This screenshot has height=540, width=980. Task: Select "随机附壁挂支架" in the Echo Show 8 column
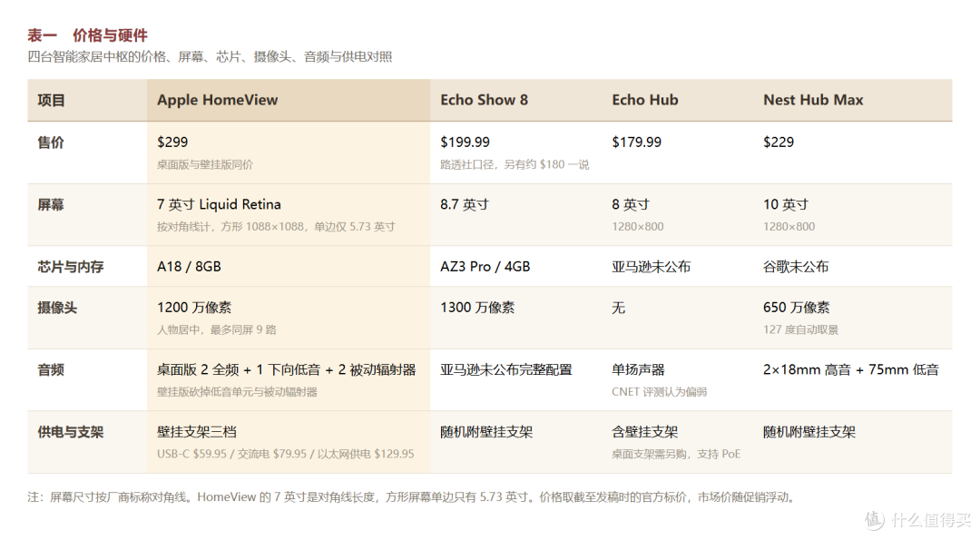[486, 432]
